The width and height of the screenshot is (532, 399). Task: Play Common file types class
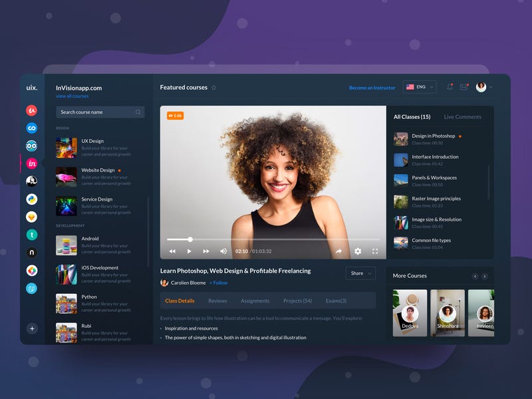tap(422, 243)
